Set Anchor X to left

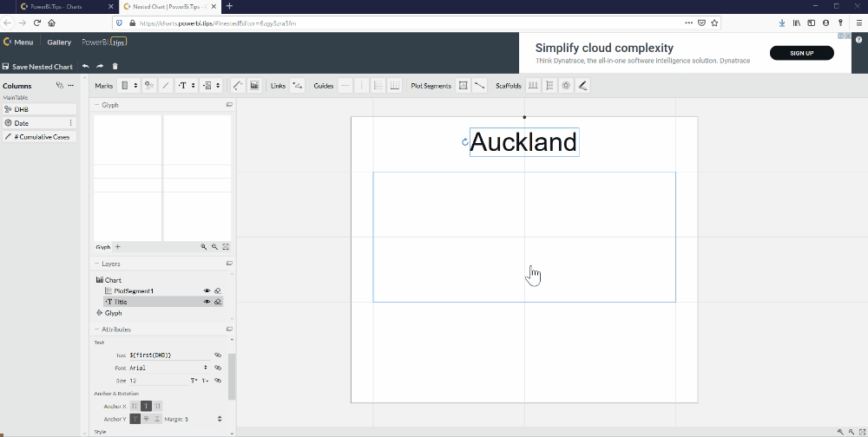coord(135,406)
